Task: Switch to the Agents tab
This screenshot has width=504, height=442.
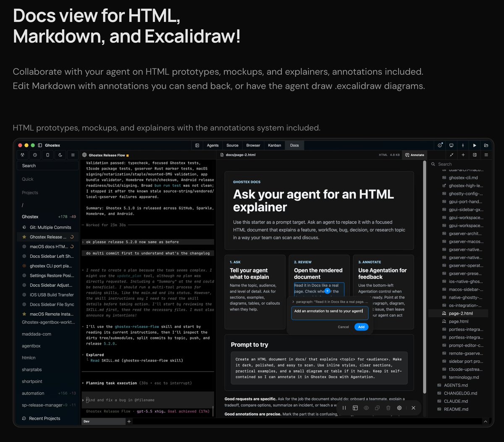Action: coord(213,145)
